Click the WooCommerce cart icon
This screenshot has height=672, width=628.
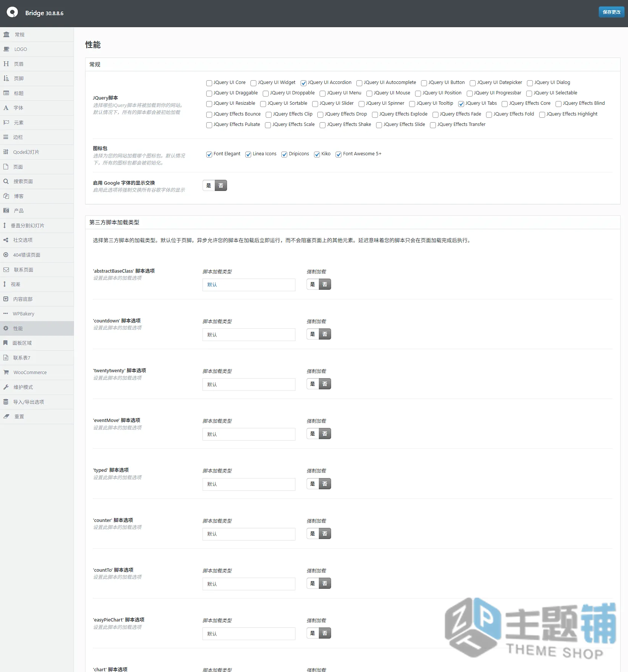pyautogui.click(x=6, y=372)
